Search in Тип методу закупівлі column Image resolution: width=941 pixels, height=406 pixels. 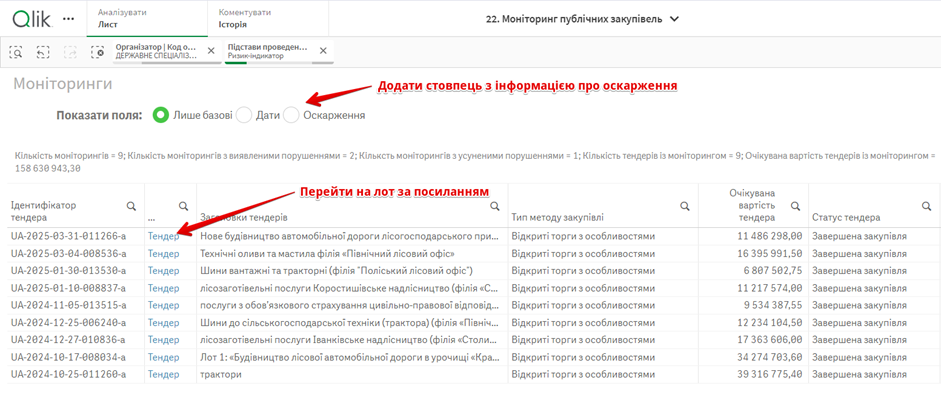(x=685, y=206)
